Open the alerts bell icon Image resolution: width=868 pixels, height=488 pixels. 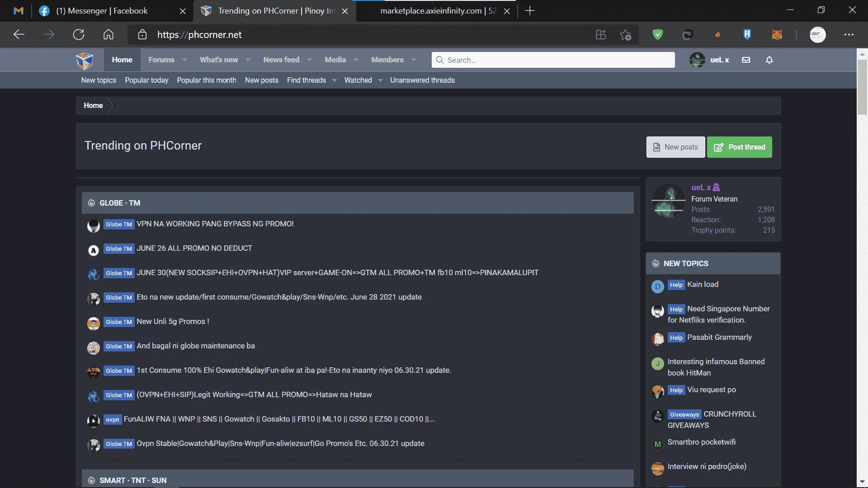click(x=769, y=60)
